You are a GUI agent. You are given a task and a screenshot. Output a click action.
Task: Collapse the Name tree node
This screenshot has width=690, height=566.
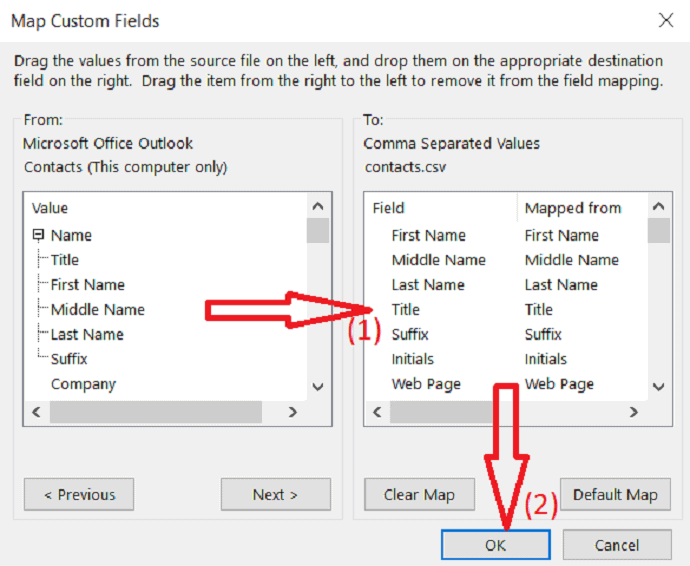coord(38,235)
